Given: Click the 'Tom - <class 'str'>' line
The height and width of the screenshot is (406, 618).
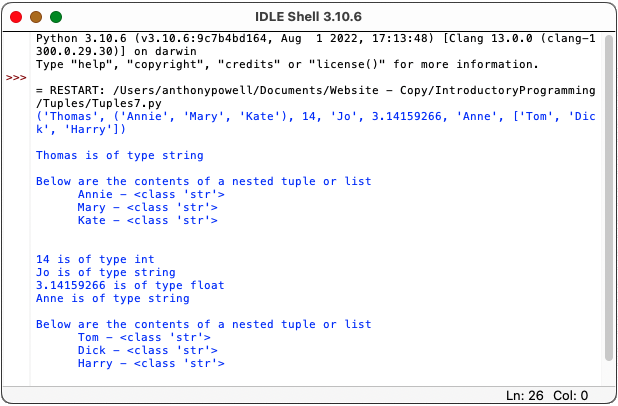Looking at the screenshot, I should pyautogui.click(x=144, y=337).
